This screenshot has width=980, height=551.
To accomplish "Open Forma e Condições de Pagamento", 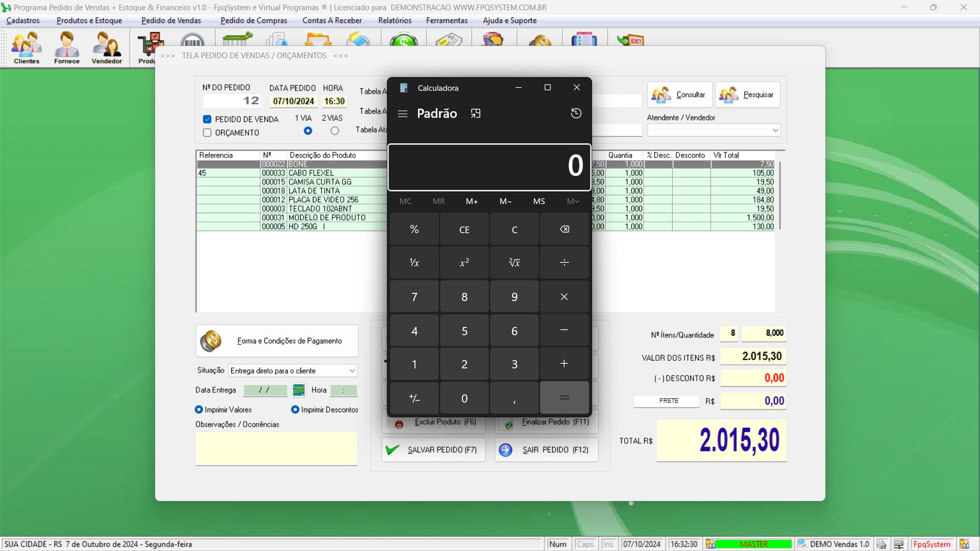I will (x=277, y=341).
